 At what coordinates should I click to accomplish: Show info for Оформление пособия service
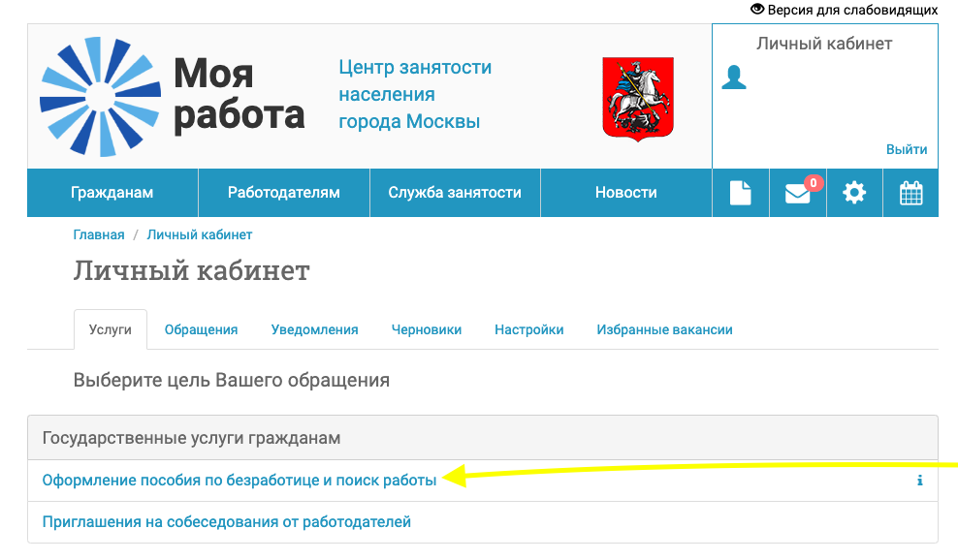[x=919, y=481]
